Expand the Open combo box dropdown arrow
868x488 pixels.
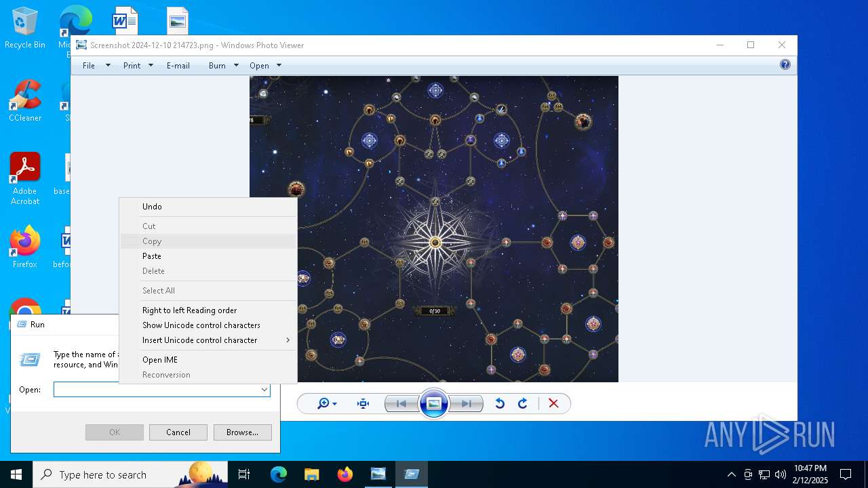click(264, 390)
